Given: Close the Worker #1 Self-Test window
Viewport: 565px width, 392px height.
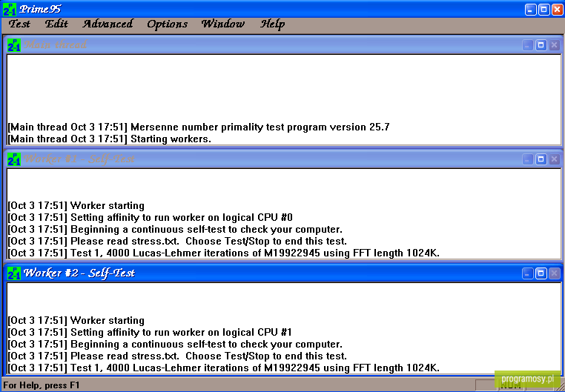Looking at the screenshot, I should pos(554,159).
